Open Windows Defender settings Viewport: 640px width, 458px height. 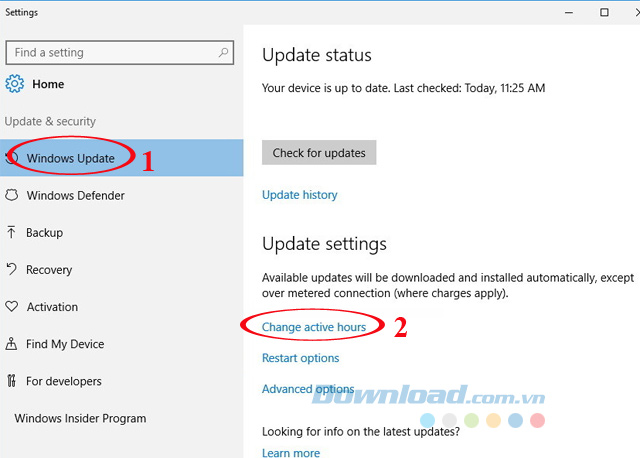76,196
